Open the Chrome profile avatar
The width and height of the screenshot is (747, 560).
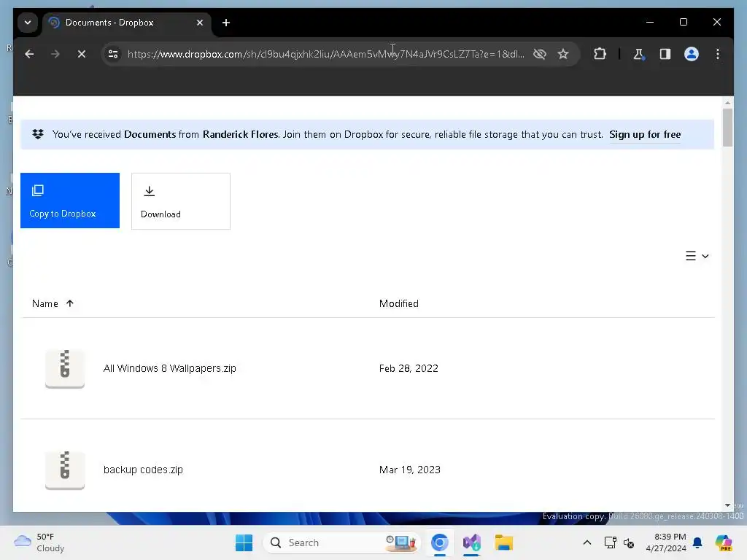pos(692,54)
